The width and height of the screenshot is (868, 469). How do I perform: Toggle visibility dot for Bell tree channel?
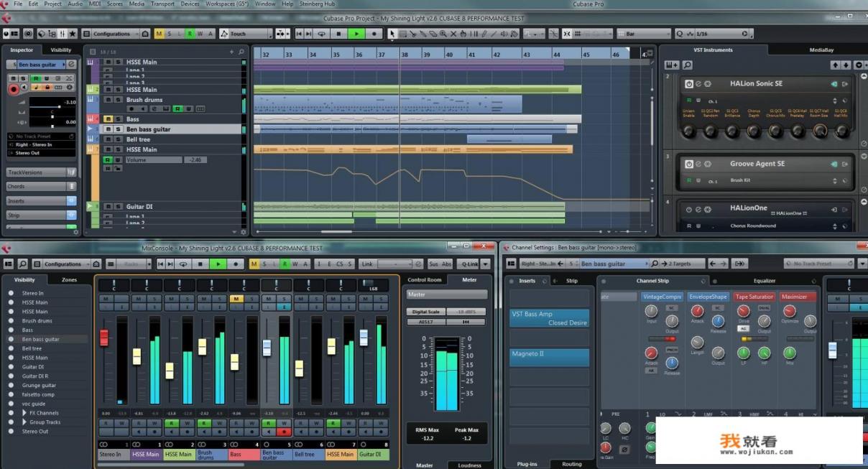pyautogui.click(x=11, y=348)
